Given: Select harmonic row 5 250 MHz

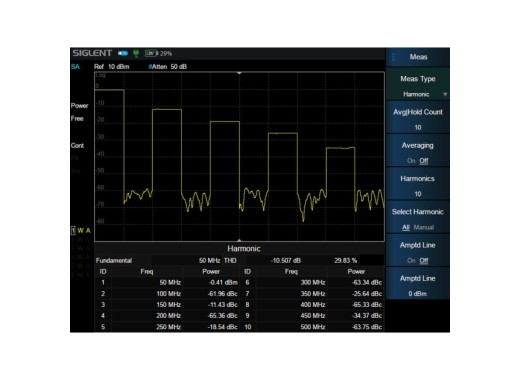Looking at the screenshot, I should coord(167,327).
